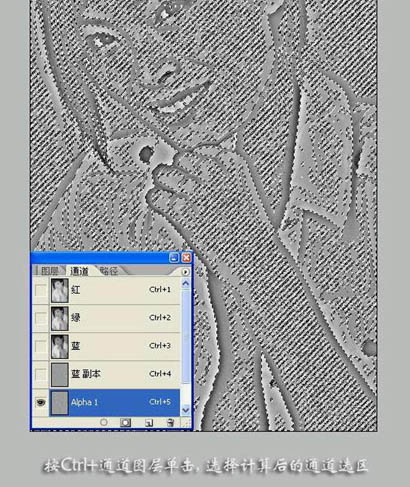Load channel as selection circle icon
This screenshot has width=410, height=487.
(x=104, y=422)
